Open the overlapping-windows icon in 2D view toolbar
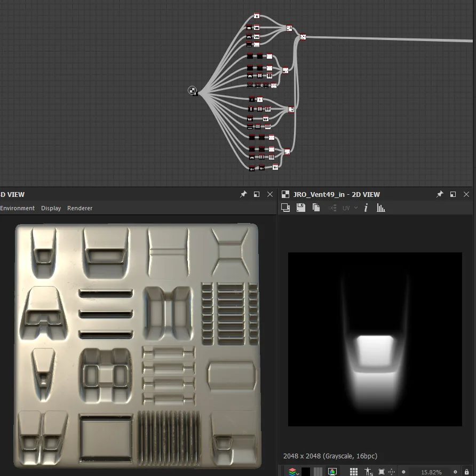This screenshot has height=476, width=476. pyautogui.click(x=285, y=208)
